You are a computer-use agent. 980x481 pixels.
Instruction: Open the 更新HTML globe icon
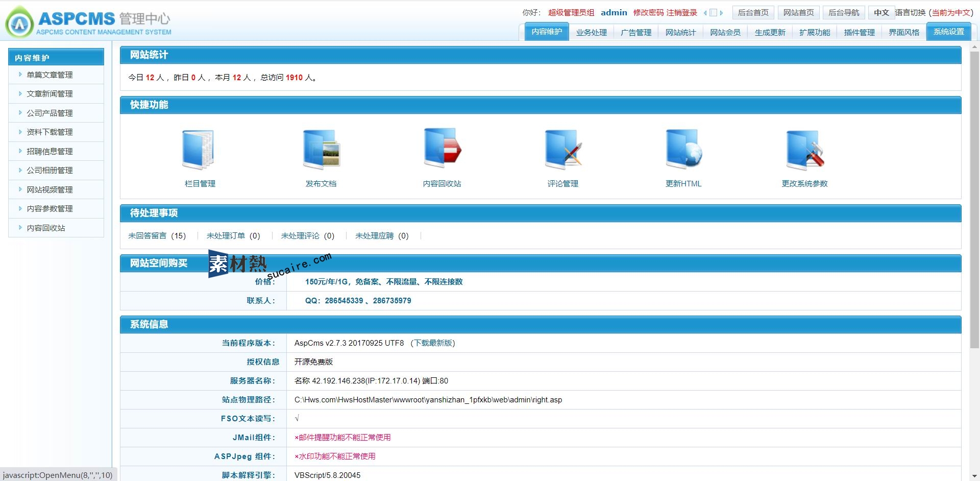(x=684, y=149)
